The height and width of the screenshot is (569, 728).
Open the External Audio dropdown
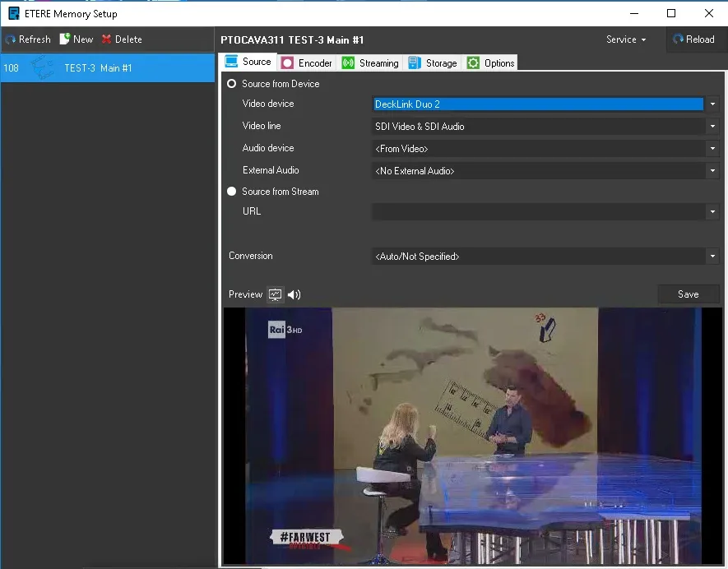[x=712, y=171]
